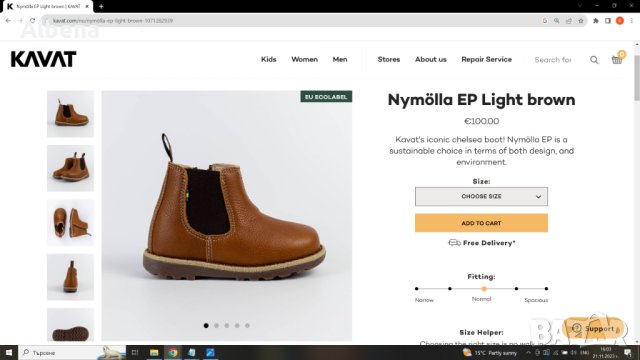Select the first carousel dot
640x360 pixels.
[x=206, y=325]
